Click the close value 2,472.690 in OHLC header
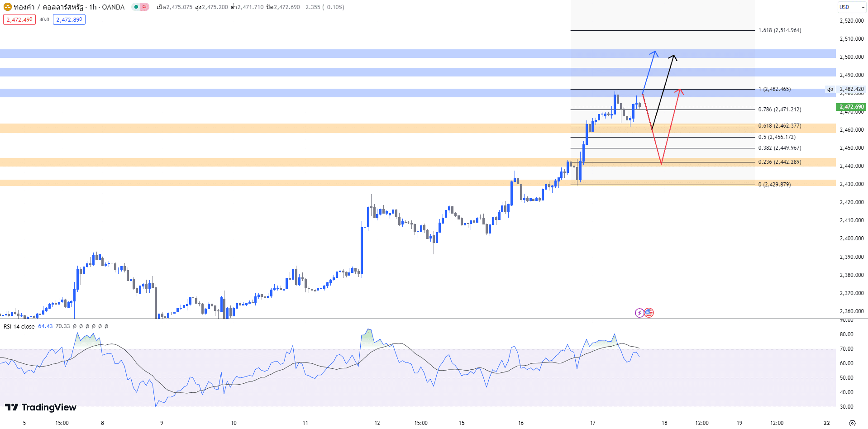 pos(286,7)
